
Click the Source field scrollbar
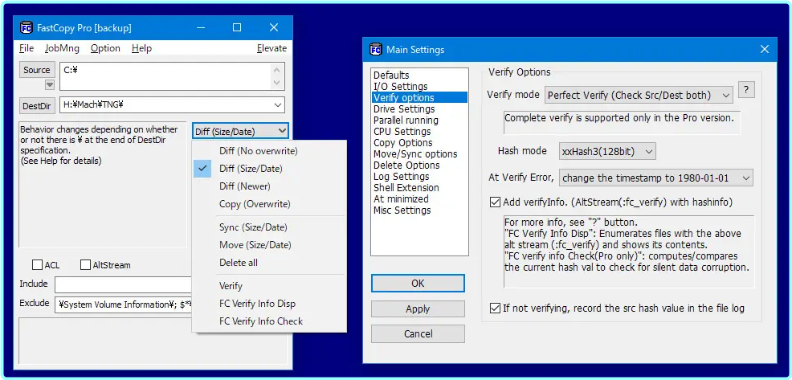[x=277, y=76]
